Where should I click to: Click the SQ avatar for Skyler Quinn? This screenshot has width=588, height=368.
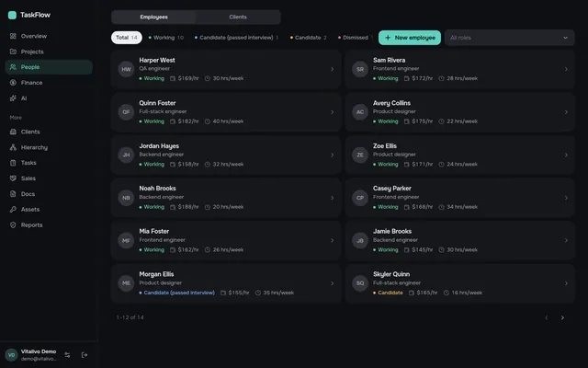pyautogui.click(x=360, y=283)
